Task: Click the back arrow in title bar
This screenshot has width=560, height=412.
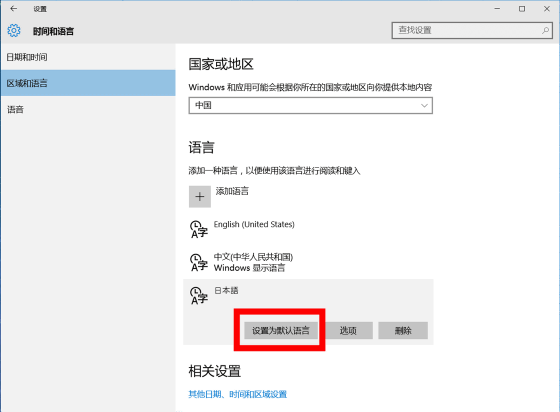Action: pyautogui.click(x=14, y=9)
